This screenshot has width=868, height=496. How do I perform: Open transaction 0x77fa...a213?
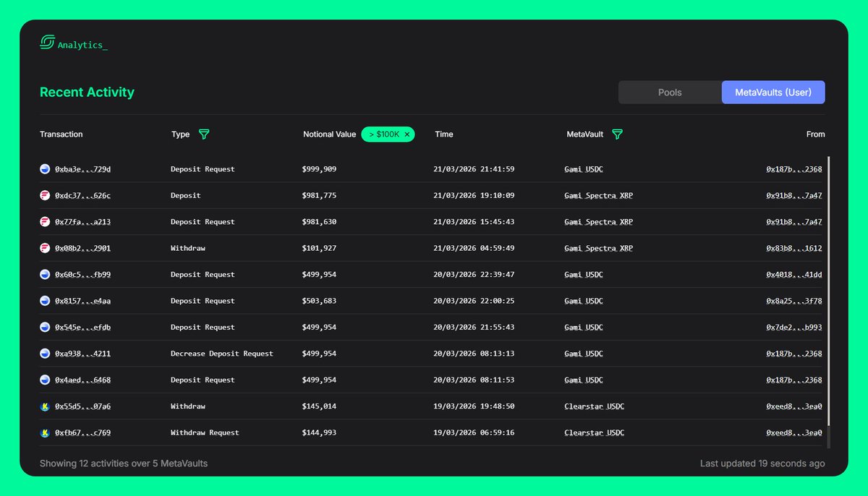[x=82, y=222]
